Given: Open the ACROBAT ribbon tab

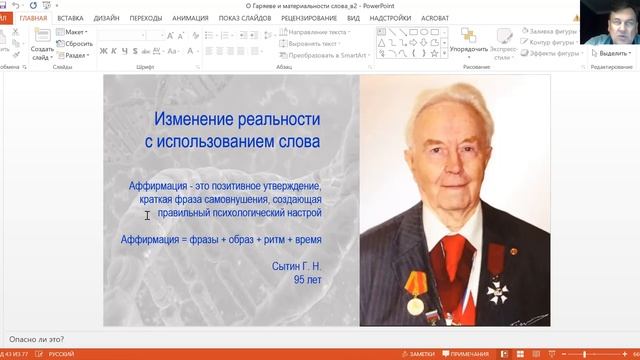Looking at the screenshot, I should click(435, 18).
